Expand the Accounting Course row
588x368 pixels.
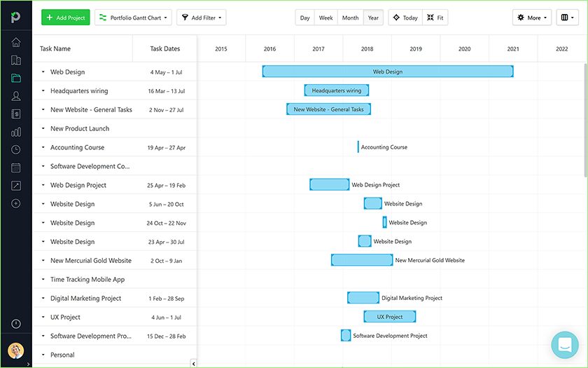[x=43, y=147]
